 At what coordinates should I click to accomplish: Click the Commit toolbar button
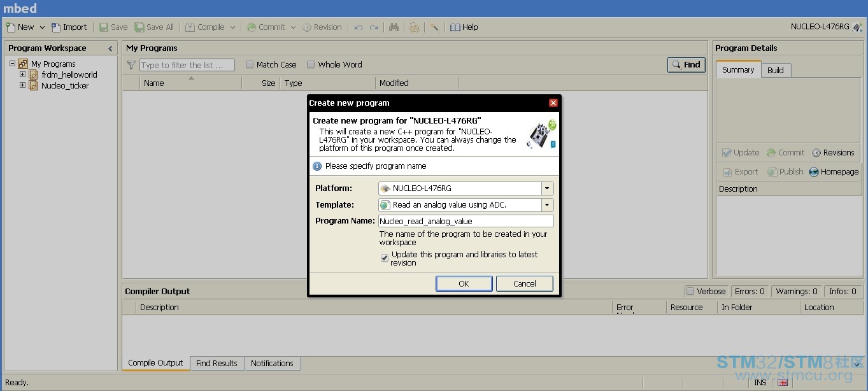266,27
